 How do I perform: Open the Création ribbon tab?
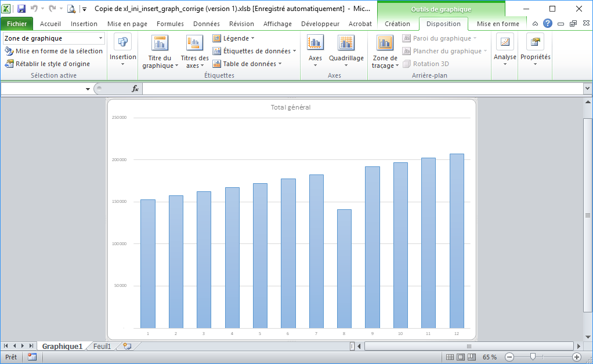coord(397,24)
